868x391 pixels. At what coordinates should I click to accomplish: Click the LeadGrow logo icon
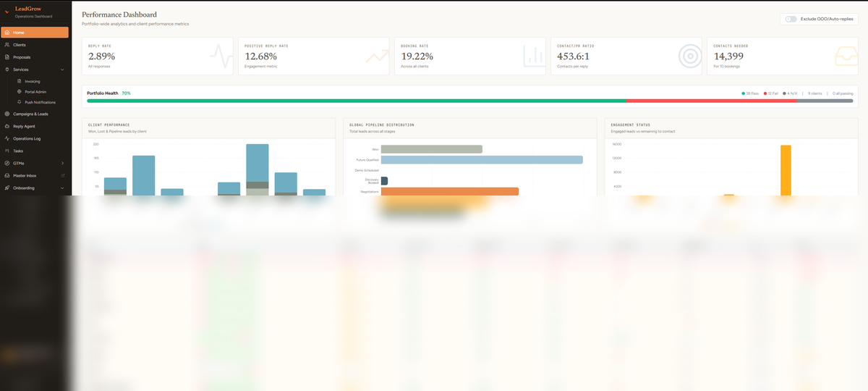[7, 11]
